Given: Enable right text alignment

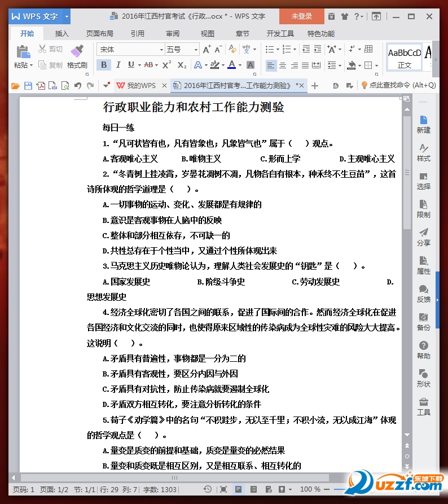Looking at the screenshot, I should pyautogui.click(x=295, y=65).
